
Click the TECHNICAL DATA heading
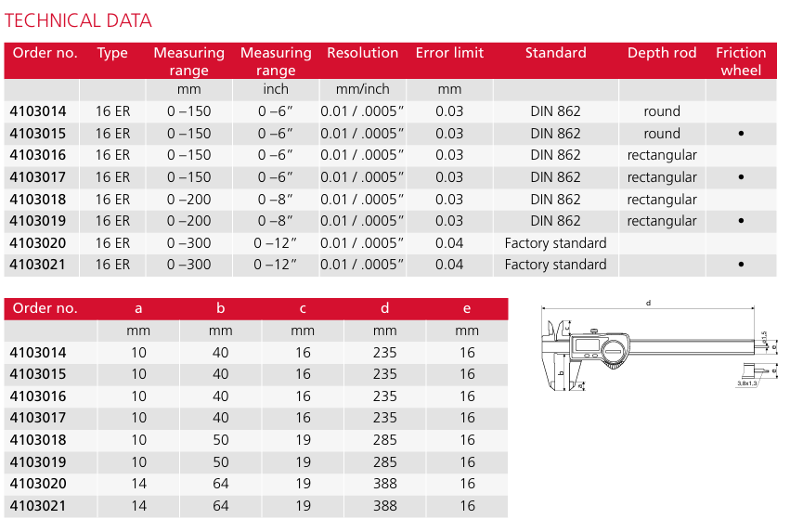click(x=78, y=20)
